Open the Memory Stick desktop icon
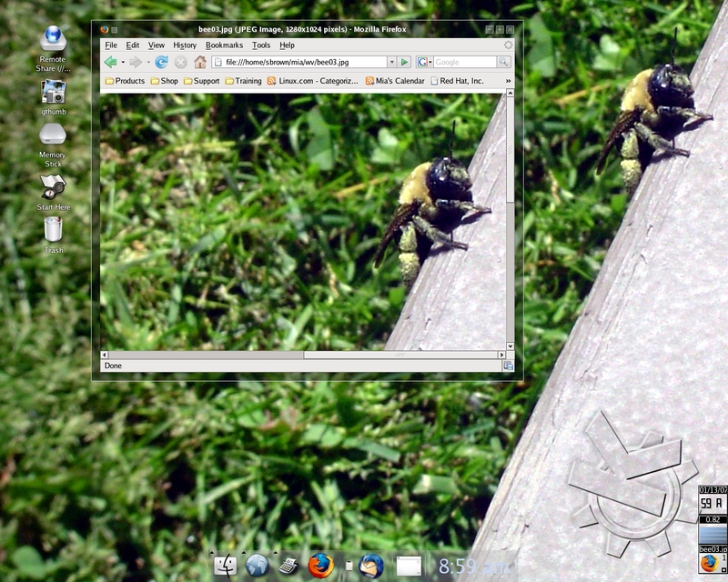 (53, 145)
